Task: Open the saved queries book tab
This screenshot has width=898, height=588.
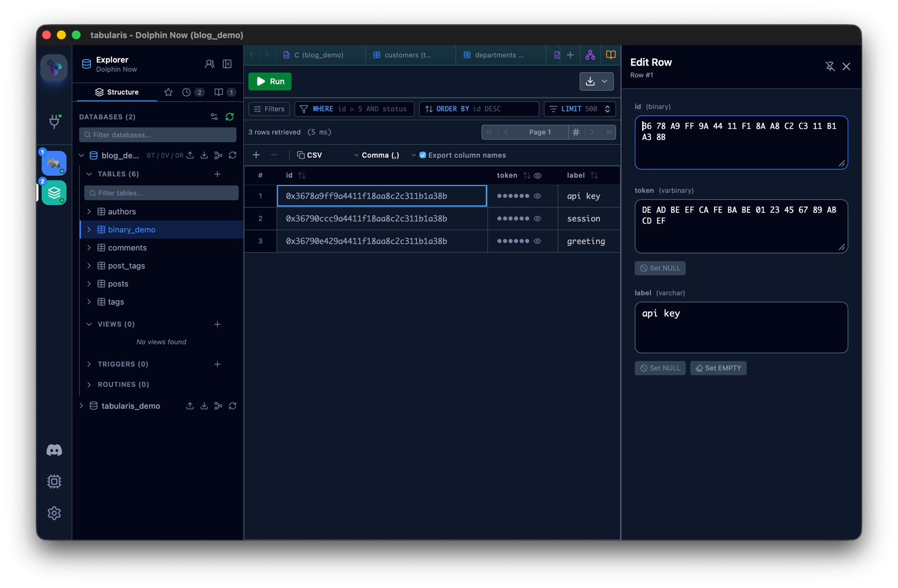Action: click(225, 92)
